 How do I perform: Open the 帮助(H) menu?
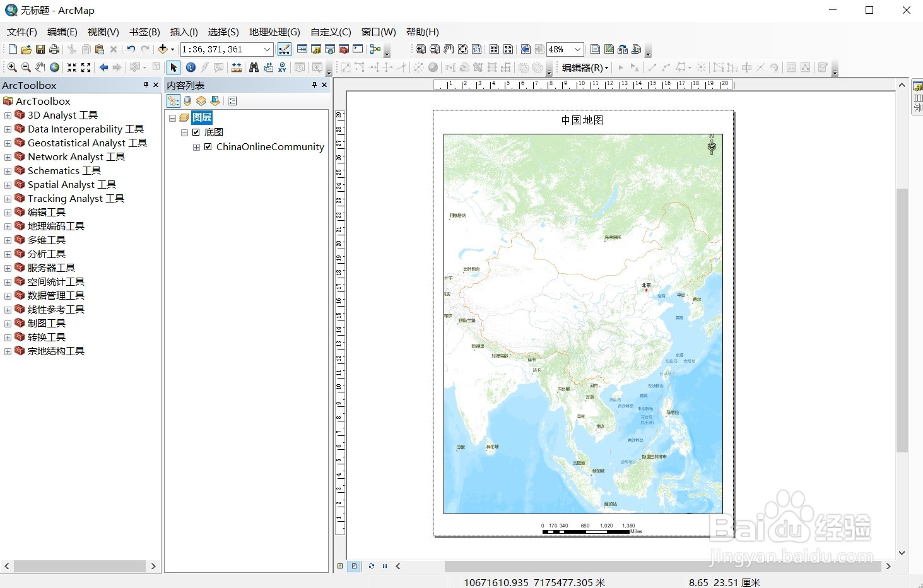click(423, 32)
